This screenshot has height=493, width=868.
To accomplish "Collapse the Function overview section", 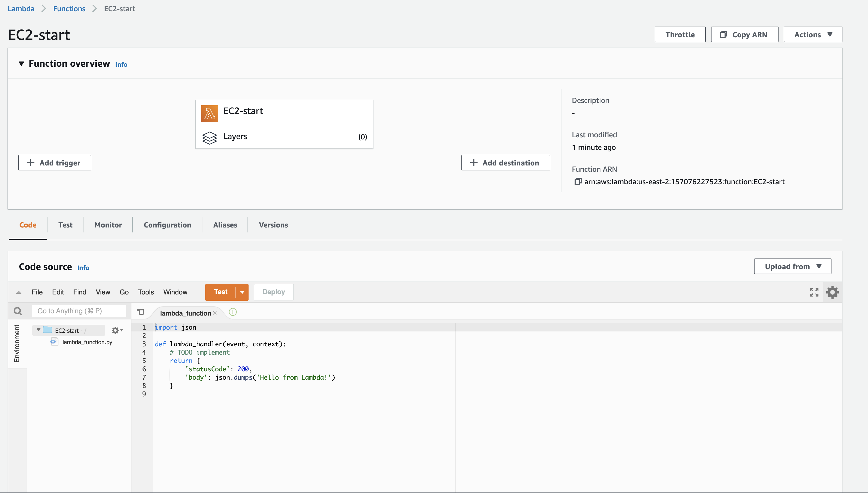I will tap(21, 64).
